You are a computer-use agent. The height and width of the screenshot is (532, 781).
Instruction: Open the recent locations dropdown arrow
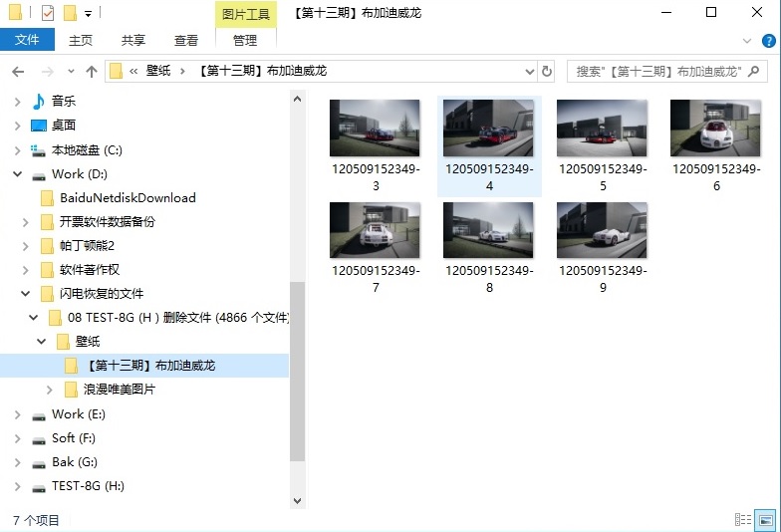tap(72, 72)
